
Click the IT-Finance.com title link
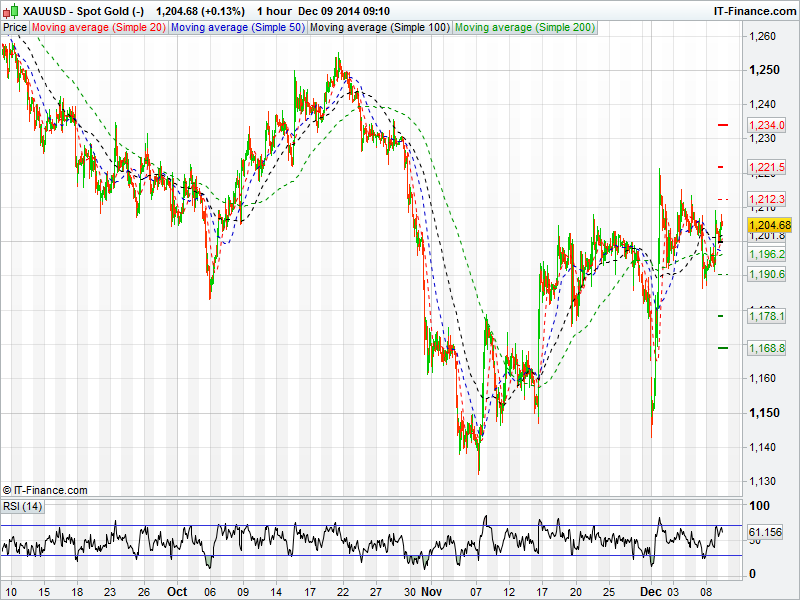tap(753, 11)
